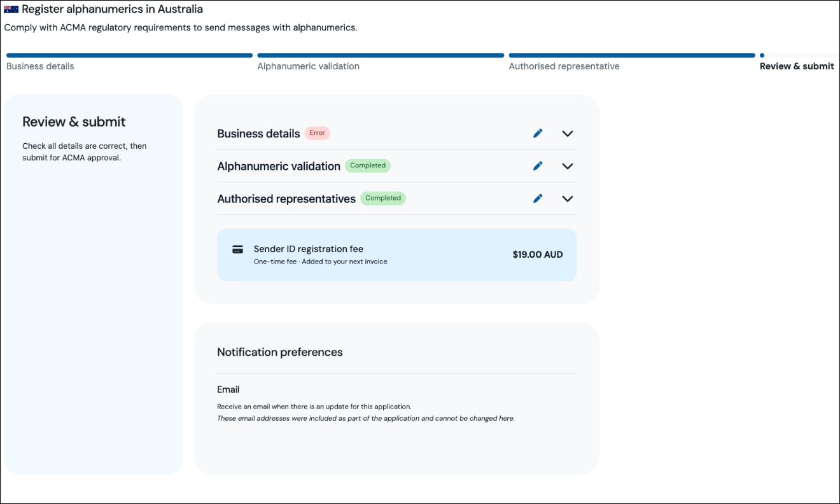
Task: Edit Business details with the pencil icon
Action: 538,133
